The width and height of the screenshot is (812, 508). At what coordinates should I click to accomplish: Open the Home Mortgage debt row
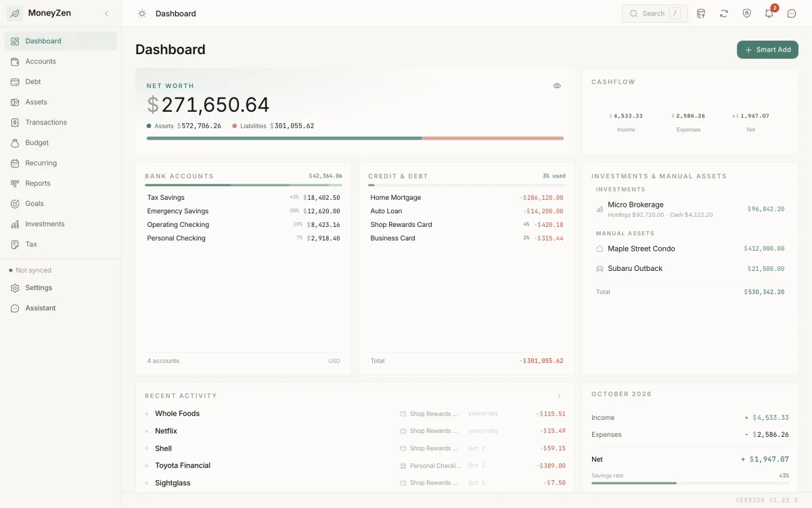click(467, 198)
